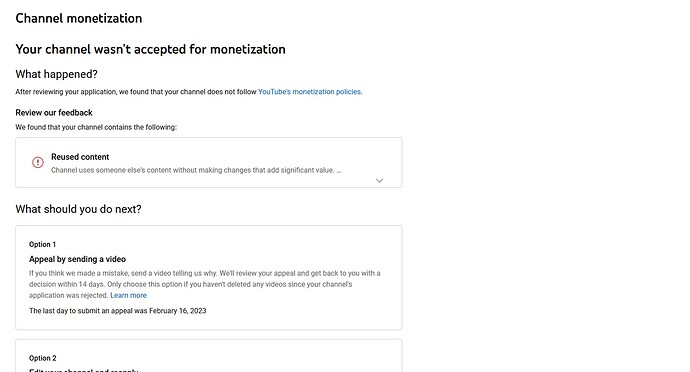Click the 'We found that your channel contains' text
The width and height of the screenshot is (690, 372).
coord(96,127)
